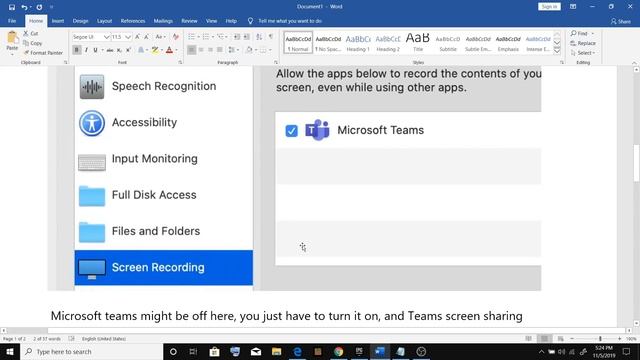The height and width of the screenshot is (360, 640).
Task: Collapse the ribbon with the chevron
Action: (x=634, y=62)
